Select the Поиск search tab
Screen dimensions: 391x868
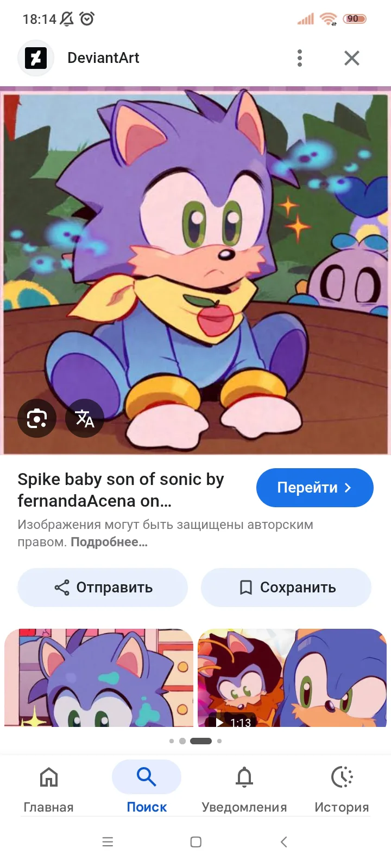point(147,789)
